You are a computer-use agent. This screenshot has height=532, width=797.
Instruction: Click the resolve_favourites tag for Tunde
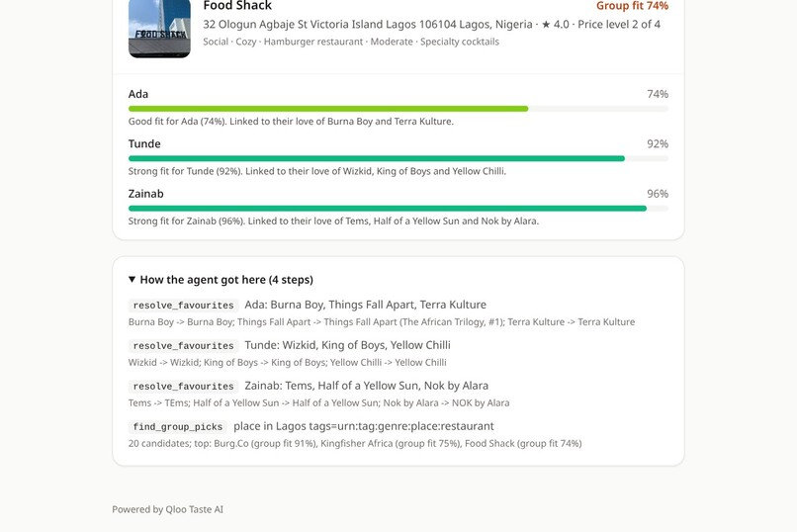pos(183,345)
